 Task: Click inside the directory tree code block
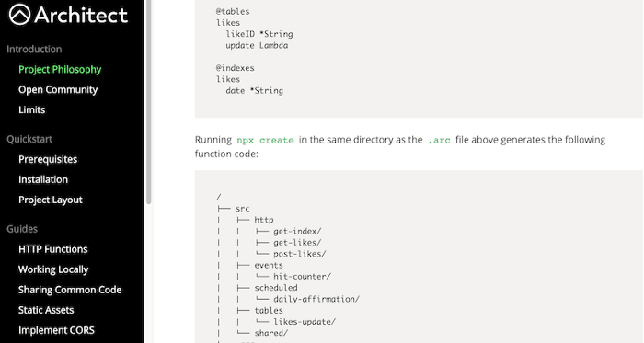[419, 257]
